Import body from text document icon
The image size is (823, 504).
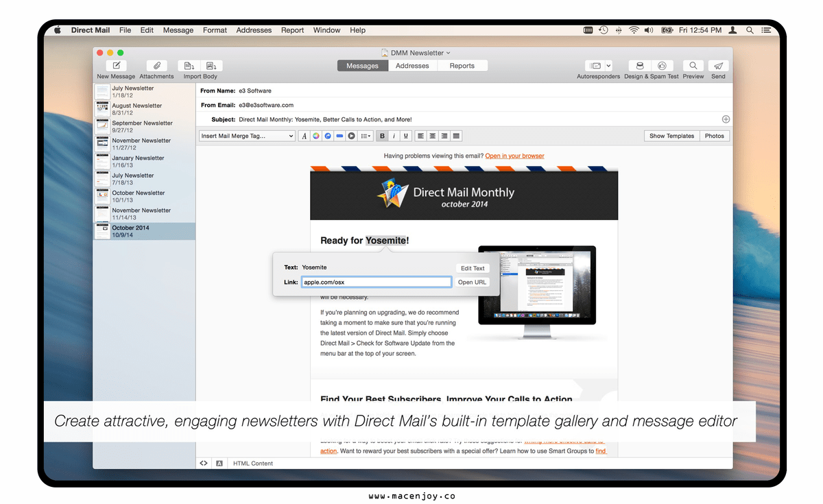[x=189, y=66]
